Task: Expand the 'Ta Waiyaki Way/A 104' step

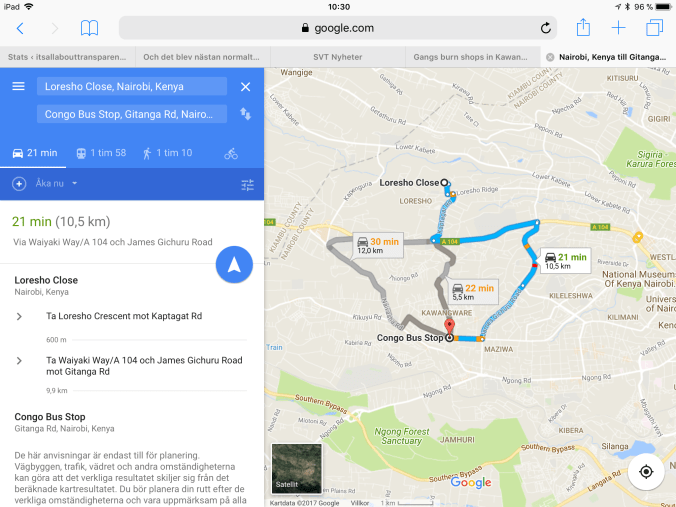Action: 129,366
